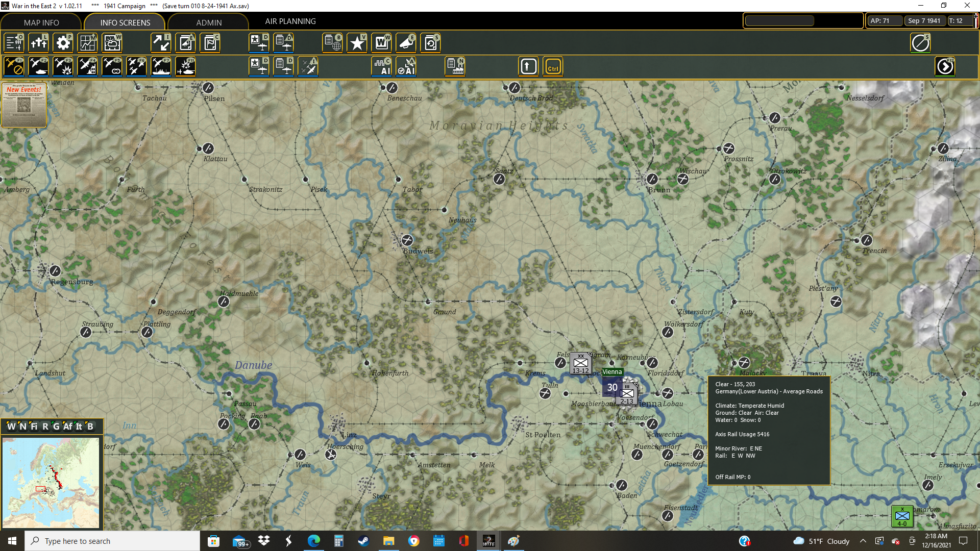Click the arrows expand/collapse (I) icon
980x551 pixels.
coord(161,43)
